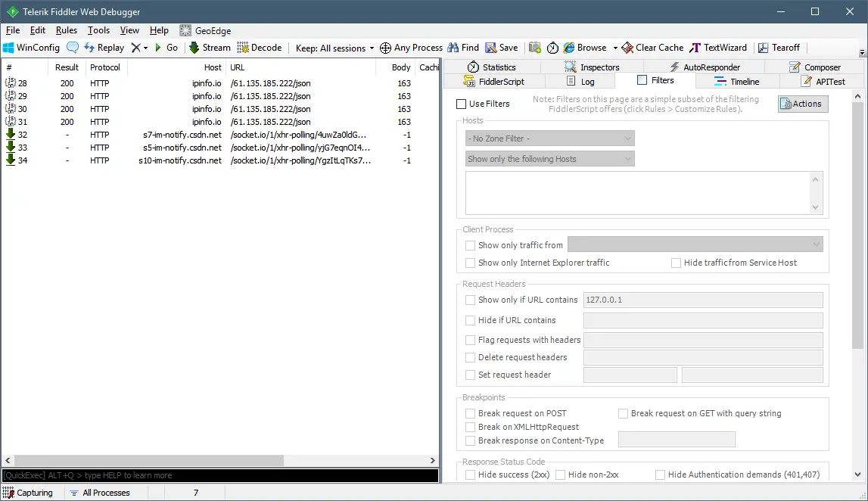
Task: Check Show only if URL contains
Action: click(x=470, y=300)
